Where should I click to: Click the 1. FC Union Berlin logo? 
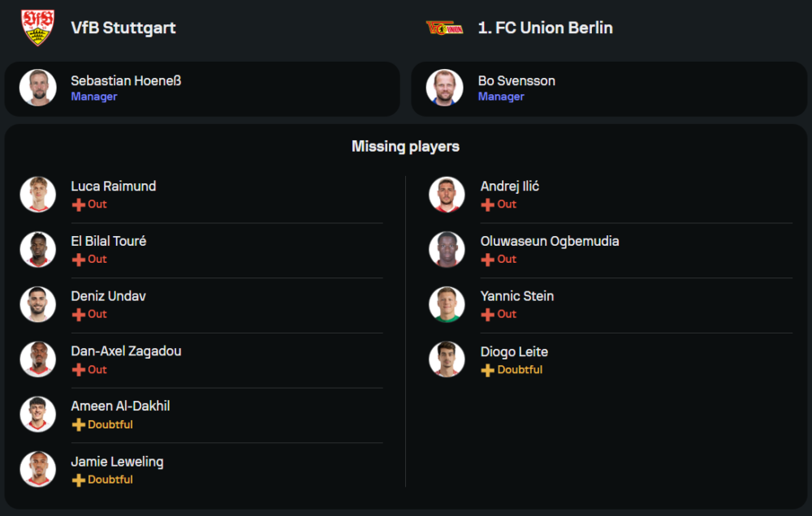[x=444, y=28]
